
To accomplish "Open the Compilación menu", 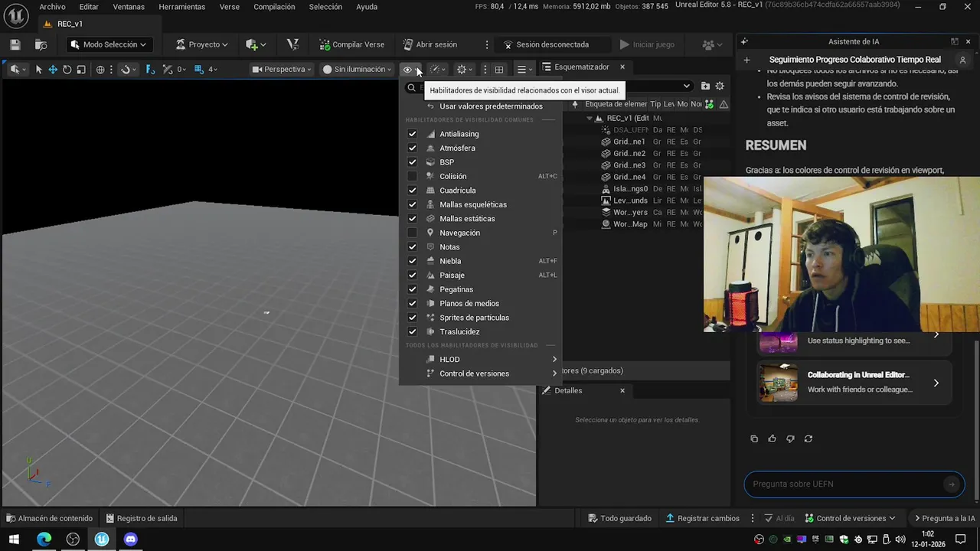I will 274,7.
